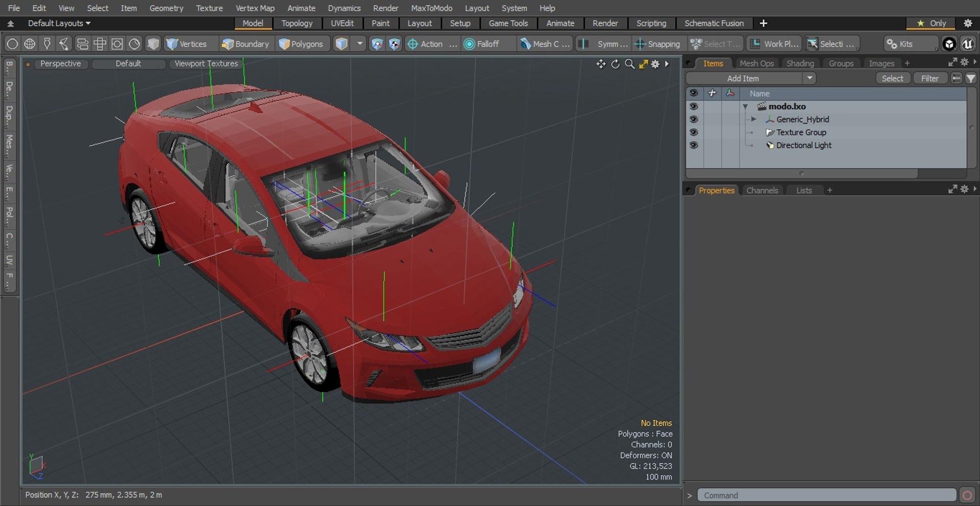This screenshot has width=980, height=506.
Task: Switch to the Topology layout tab
Action: pos(297,23)
